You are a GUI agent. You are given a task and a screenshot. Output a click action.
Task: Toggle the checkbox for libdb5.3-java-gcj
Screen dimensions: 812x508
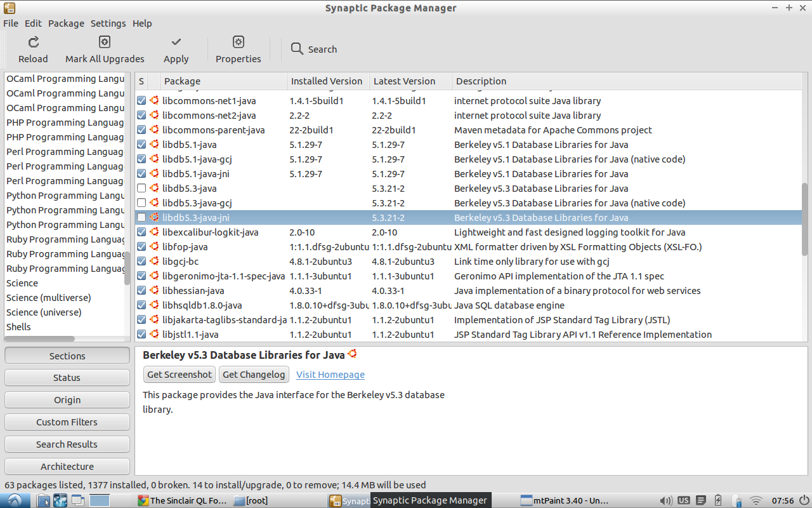click(x=141, y=203)
